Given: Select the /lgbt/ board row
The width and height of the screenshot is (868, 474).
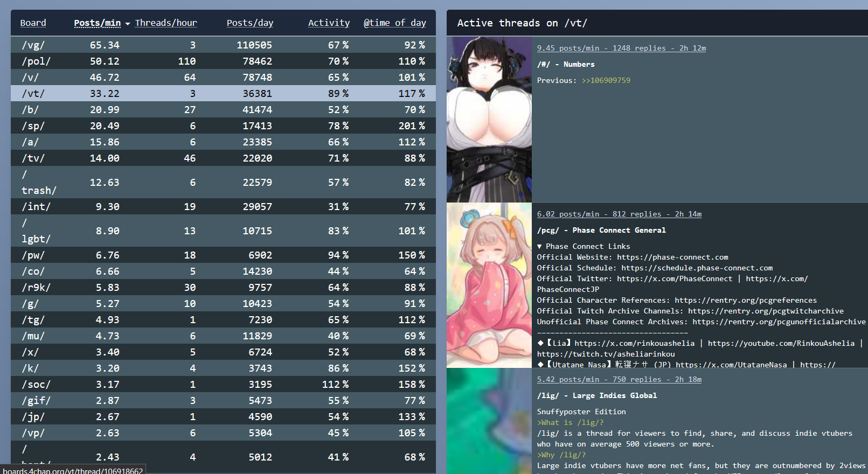Looking at the screenshot, I should (x=223, y=231).
